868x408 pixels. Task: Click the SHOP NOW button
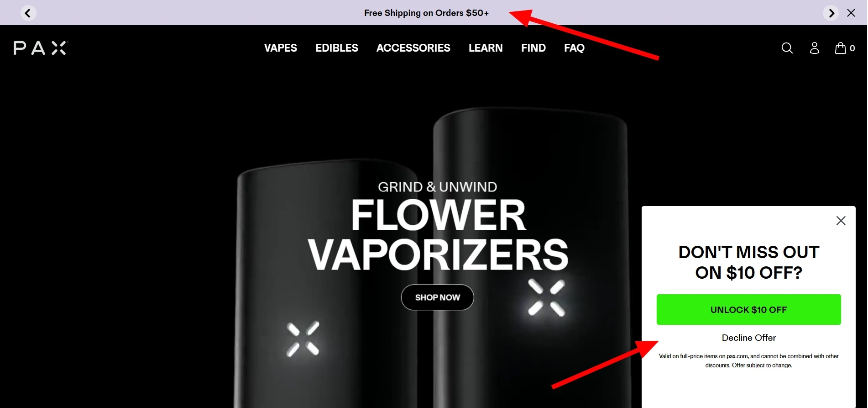pyautogui.click(x=437, y=297)
